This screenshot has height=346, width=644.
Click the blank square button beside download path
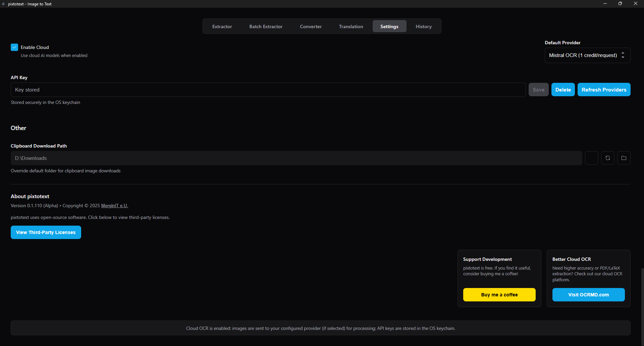click(591, 158)
